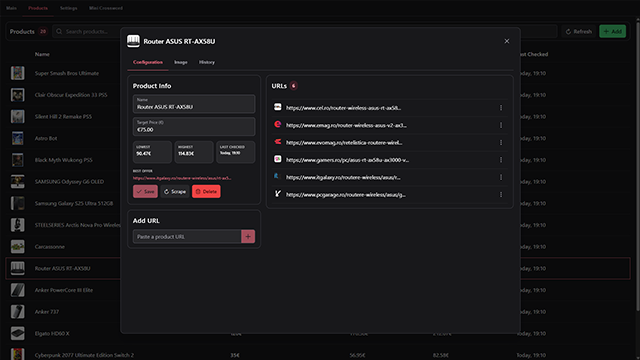
Task: Go to the Main tab in top navigation
Action: pos(11,8)
